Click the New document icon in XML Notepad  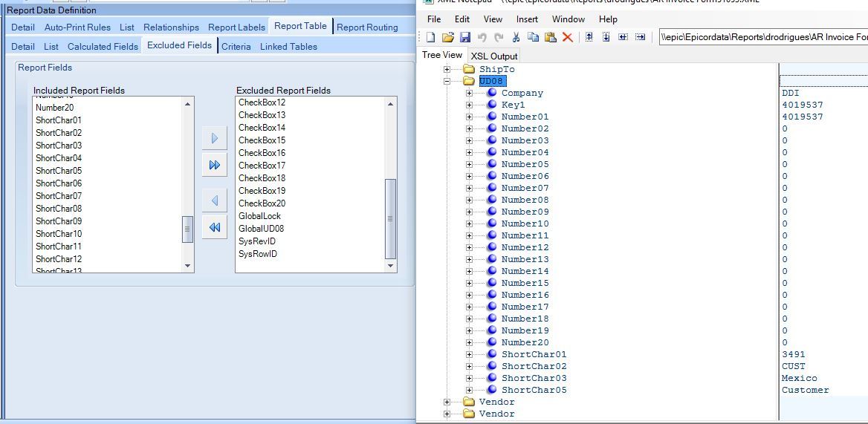[x=431, y=37]
